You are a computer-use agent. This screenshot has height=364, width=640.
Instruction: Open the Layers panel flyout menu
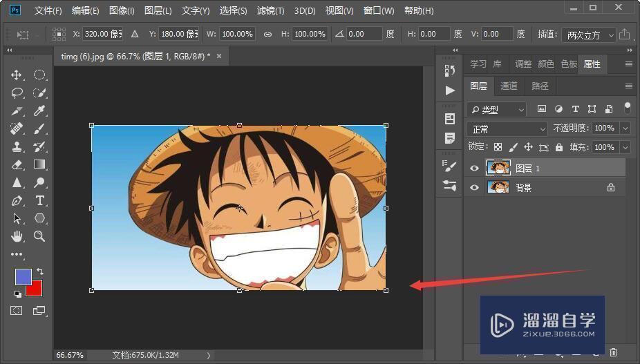628,86
